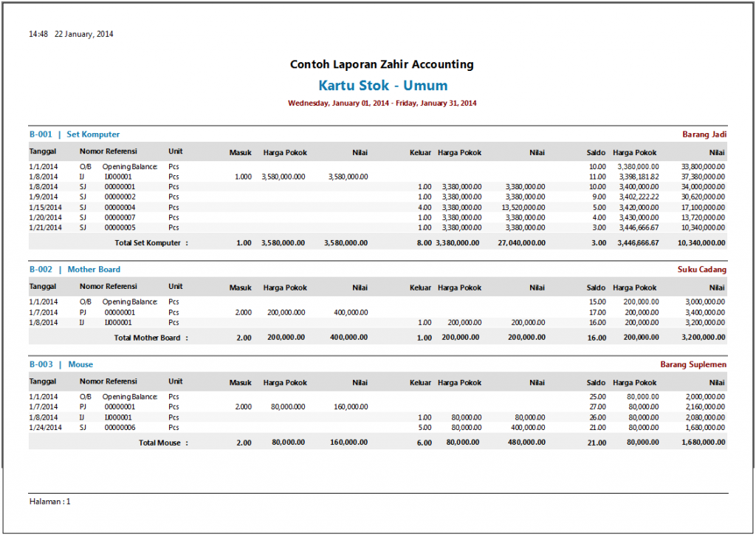This screenshot has width=756, height=535.
Task: Click Tanggal column header in Set Komputer table
Action: pyautogui.click(x=44, y=152)
